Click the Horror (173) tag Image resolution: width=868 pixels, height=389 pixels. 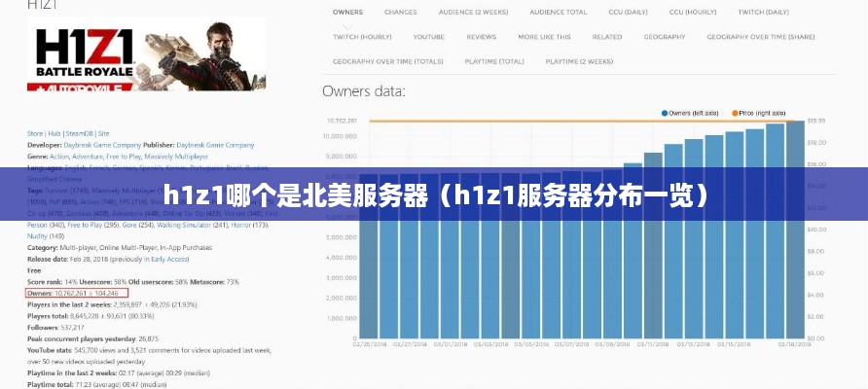point(249,226)
